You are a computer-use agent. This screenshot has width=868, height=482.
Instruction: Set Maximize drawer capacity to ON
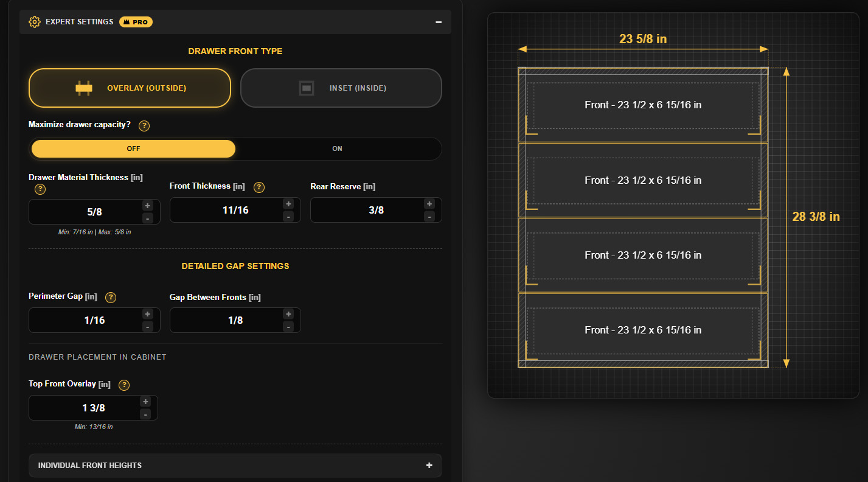click(x=337, y=148)
